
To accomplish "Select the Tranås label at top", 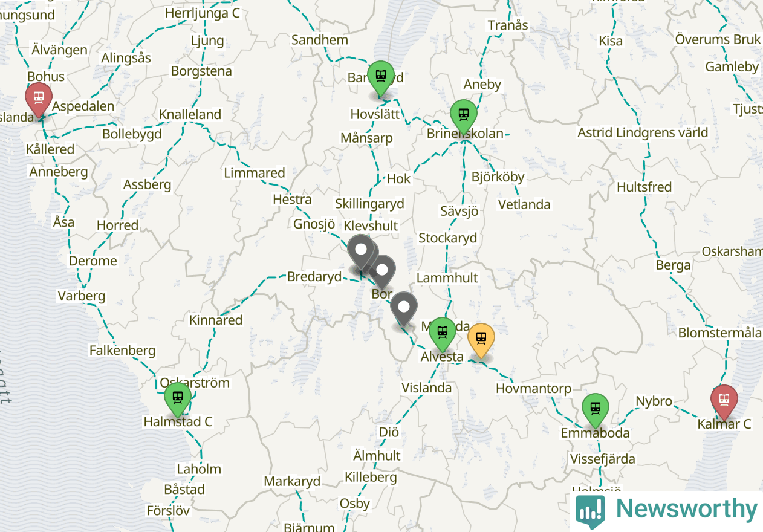I will tap(508, 25).
